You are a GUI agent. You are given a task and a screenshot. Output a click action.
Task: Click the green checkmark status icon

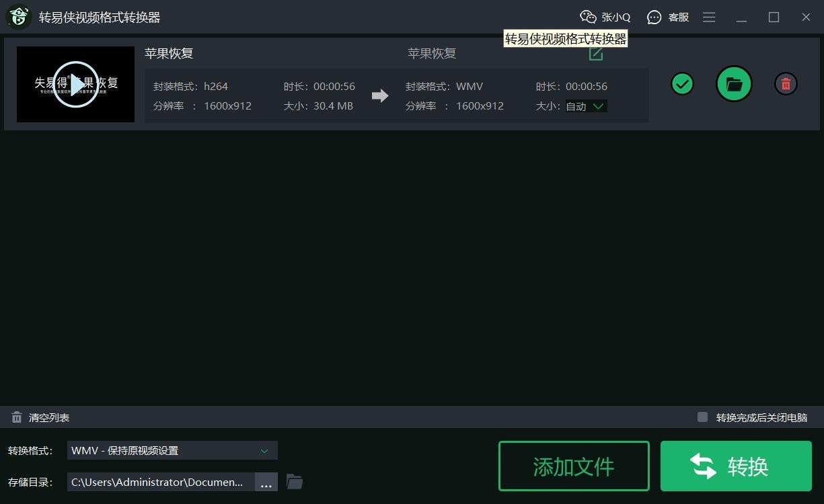coord(682,84)
